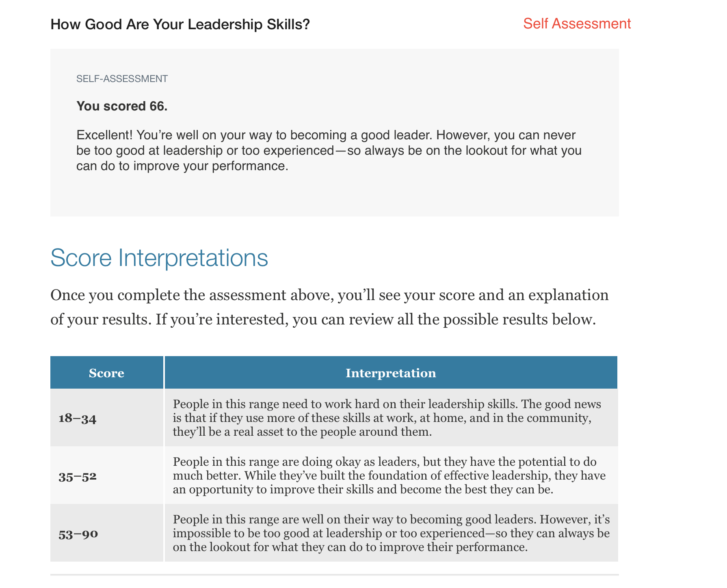Click the interpretation text for 53–90
The width and height of the screenshot is (727, 588).
pyautogui.click(x=391, y=533)
